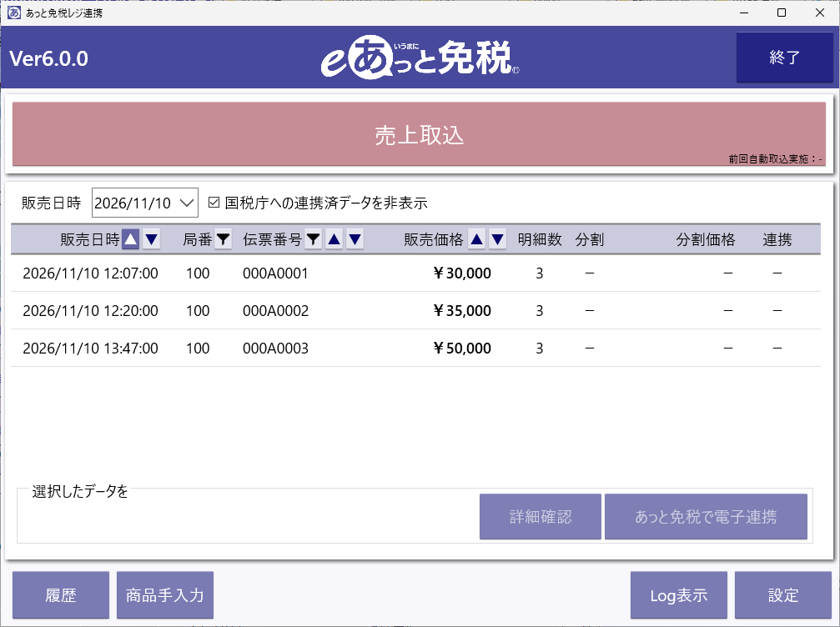Click the 詳細確認 button
840x627 pixels.
click(541, 516)
